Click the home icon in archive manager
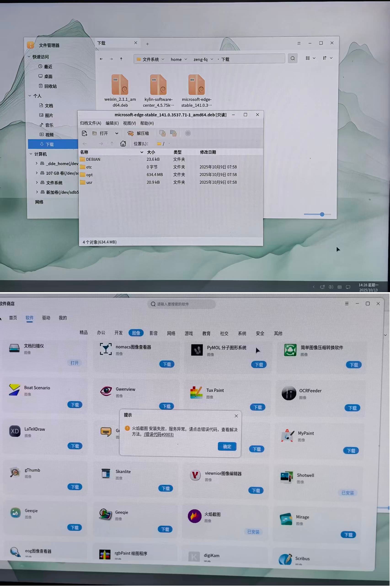The width and height of the screenshot is (390, 588). [123, 144]
